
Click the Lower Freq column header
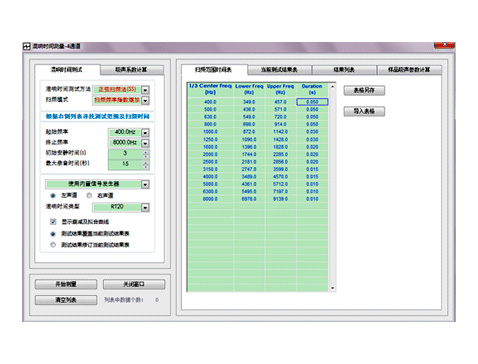pos(249,89)
